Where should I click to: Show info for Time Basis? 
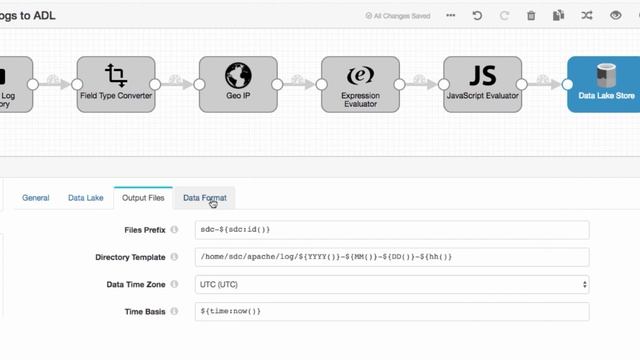[174, 311]
